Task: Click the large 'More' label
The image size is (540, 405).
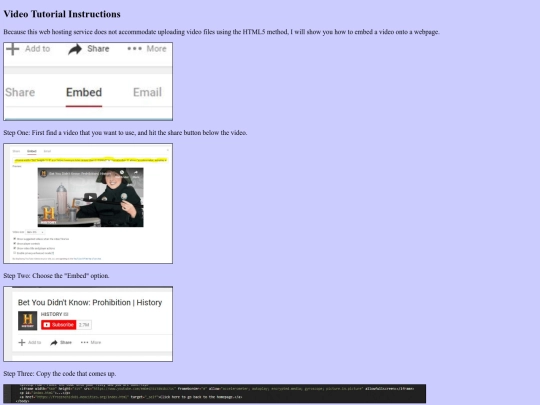Action: coord(157,49)
